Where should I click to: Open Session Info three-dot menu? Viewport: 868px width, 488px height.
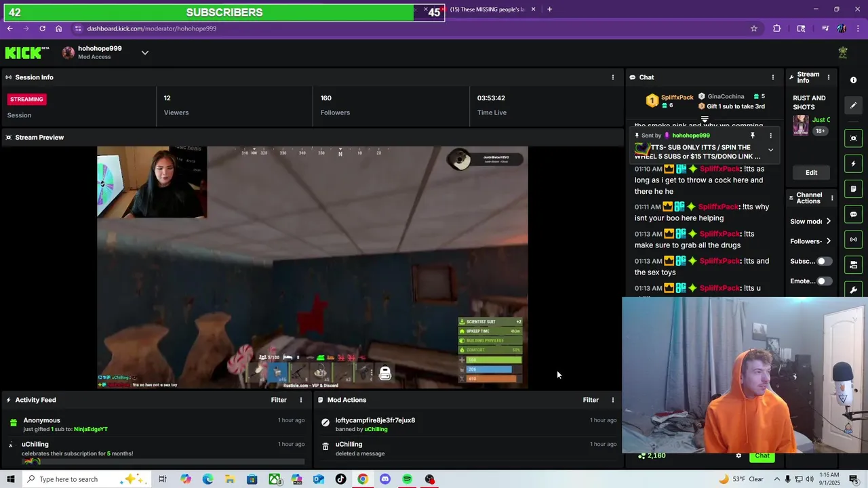click(613, 77)
